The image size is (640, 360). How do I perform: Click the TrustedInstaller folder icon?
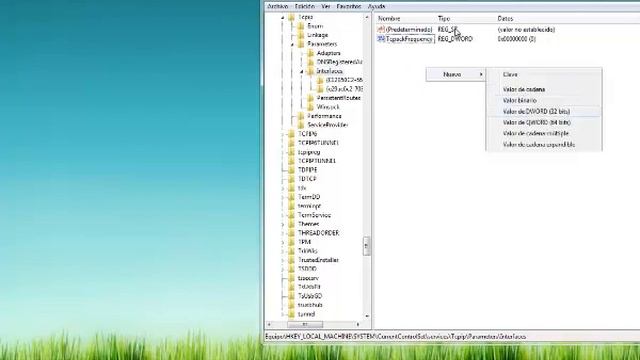coord(291,260)
